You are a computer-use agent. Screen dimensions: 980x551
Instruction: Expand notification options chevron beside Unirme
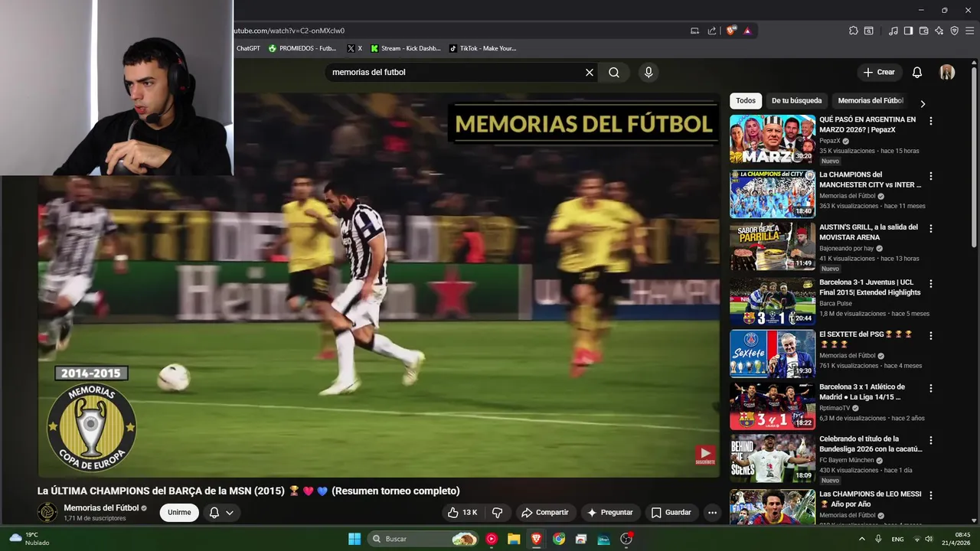tap(230, 513)
